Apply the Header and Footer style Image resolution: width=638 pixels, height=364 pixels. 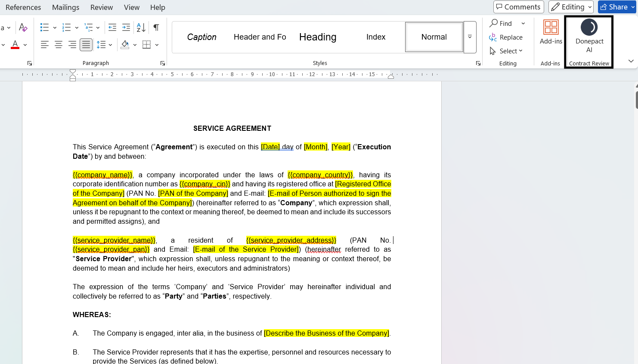(260, 37)
